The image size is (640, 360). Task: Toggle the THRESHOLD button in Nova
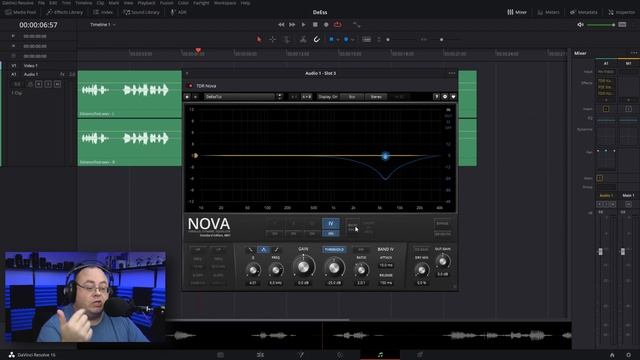334,249
